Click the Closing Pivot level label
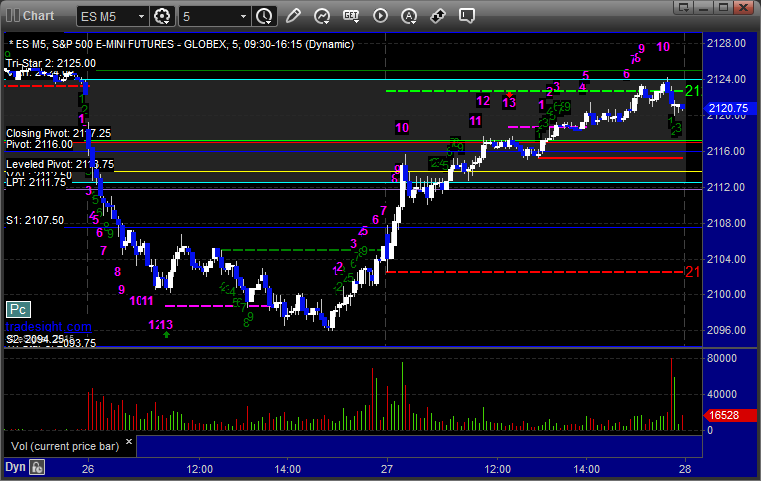The height and width of the screenshot is (481, 761). (58, 133)
